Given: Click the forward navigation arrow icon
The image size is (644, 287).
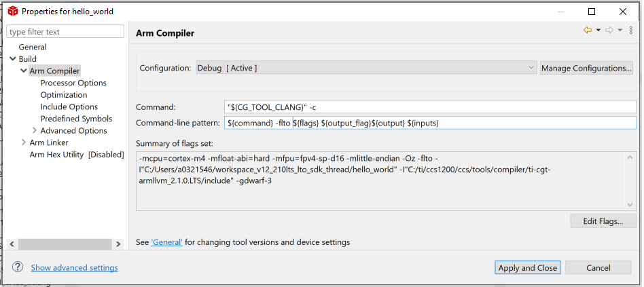Looking at the screenshot, I should [x=609, y=30].
